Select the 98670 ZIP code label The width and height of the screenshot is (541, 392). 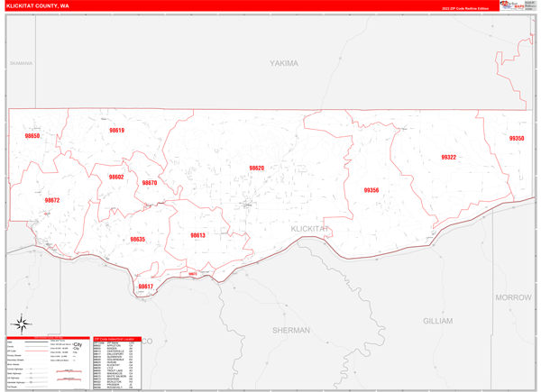click(x=150, y=183)
